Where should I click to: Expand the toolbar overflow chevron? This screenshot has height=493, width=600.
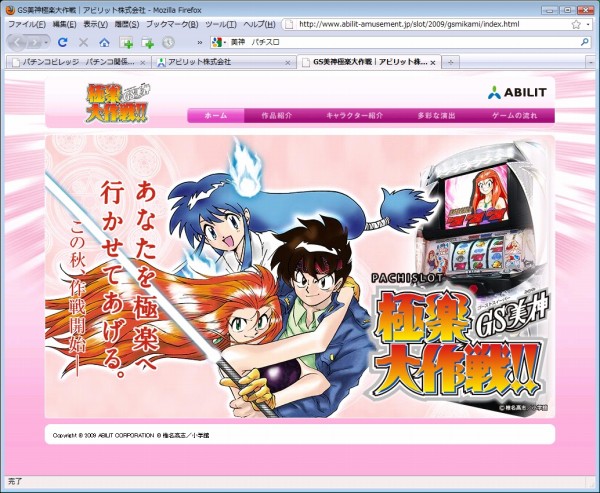tap(199, 42)
